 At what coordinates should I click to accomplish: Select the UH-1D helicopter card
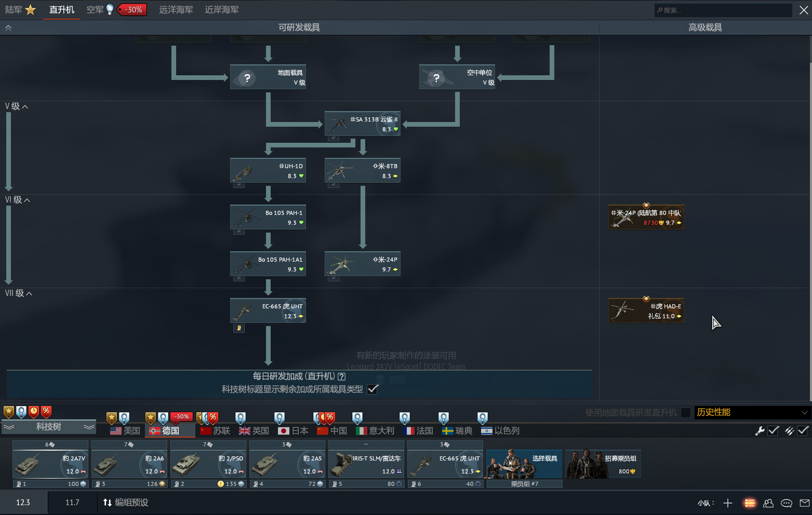[268, 170]
